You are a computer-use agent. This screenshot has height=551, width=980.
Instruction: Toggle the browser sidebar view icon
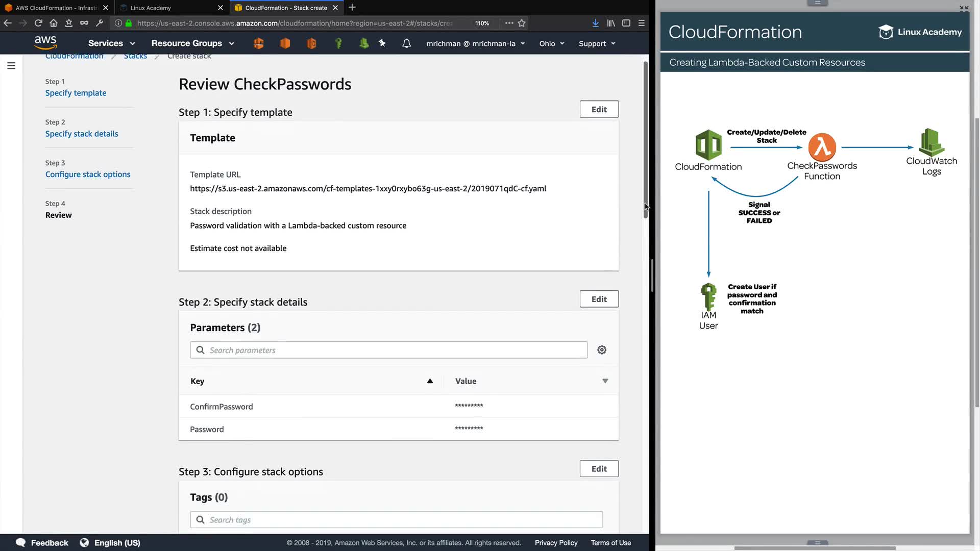[x=626, y=23]
